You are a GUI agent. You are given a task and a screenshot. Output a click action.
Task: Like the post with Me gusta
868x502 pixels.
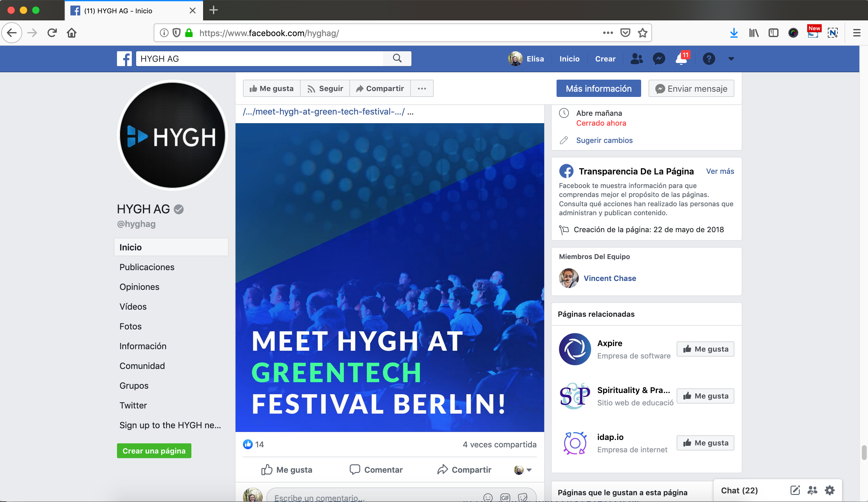(287, 470)
